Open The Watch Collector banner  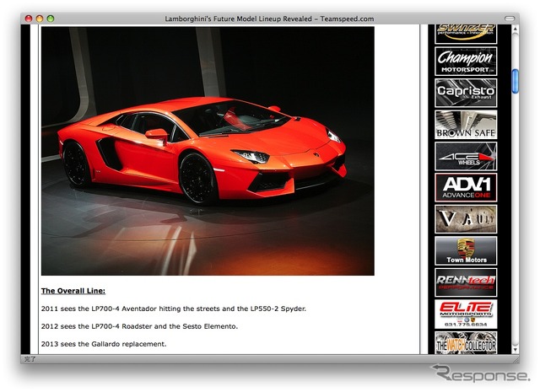pyautogui.click(x=466, y=342)
